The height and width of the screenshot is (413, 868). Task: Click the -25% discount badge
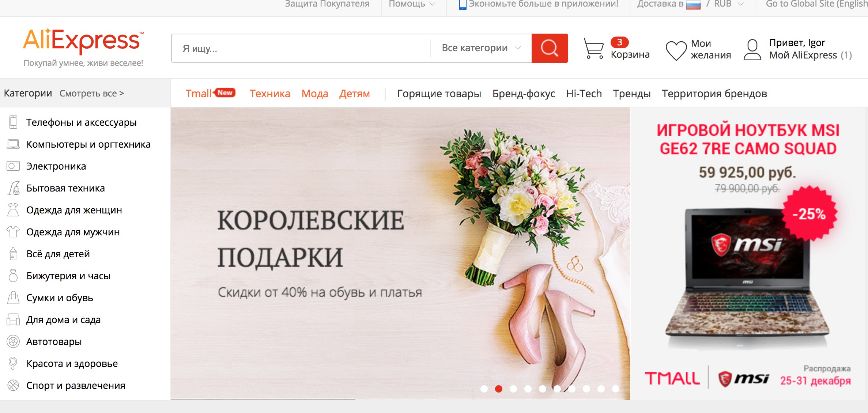[x=809, y=213]
